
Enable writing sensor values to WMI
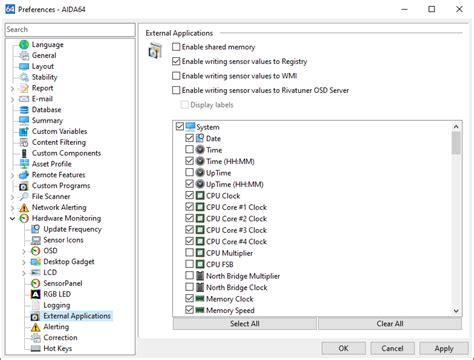176,76
